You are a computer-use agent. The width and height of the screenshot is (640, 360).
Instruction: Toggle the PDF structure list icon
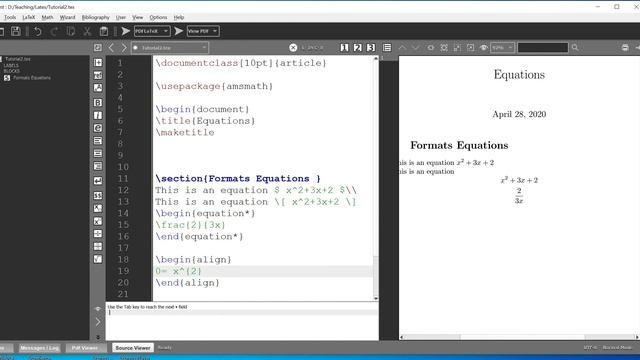point(387,48)
